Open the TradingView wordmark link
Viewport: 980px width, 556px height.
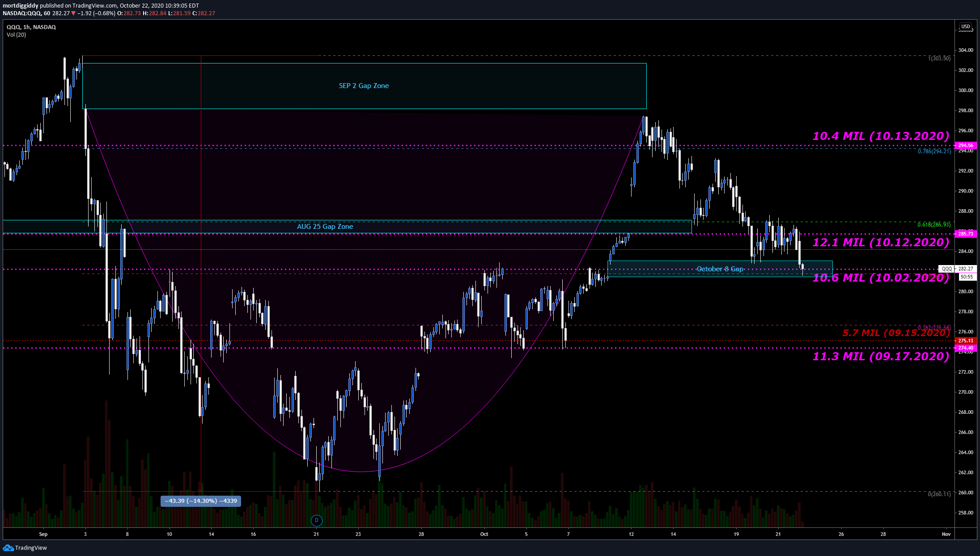click(31, 548)
